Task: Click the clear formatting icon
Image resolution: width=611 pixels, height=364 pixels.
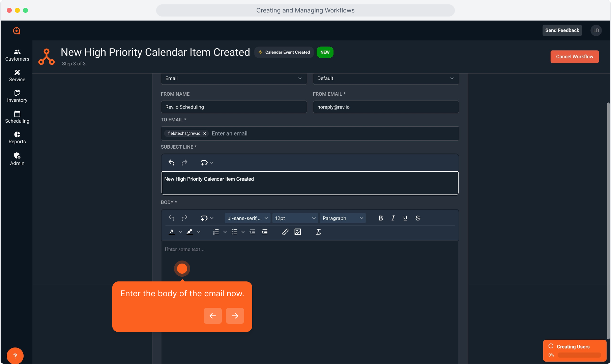Action: click(x=318, y=232)
